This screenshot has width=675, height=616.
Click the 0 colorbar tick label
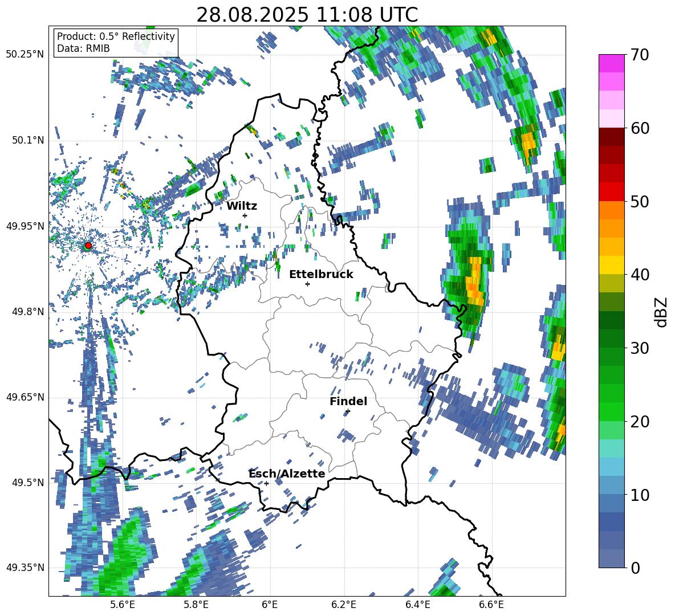[636, 568]
